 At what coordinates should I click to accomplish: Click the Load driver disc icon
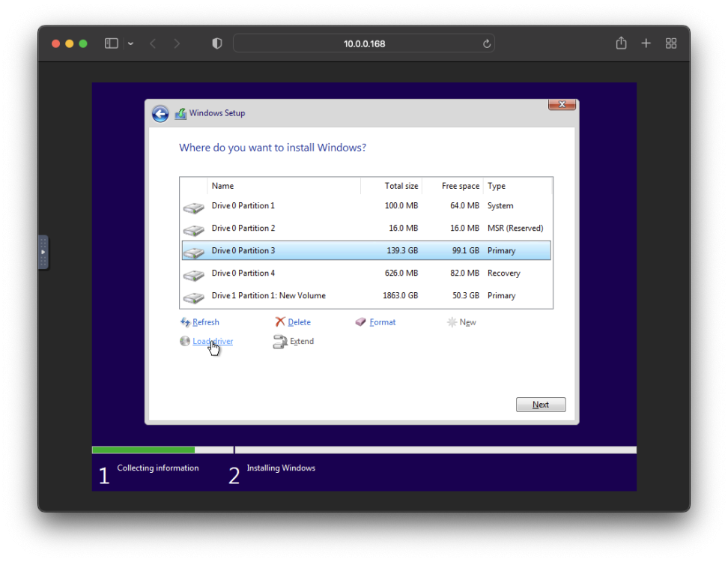185,341
